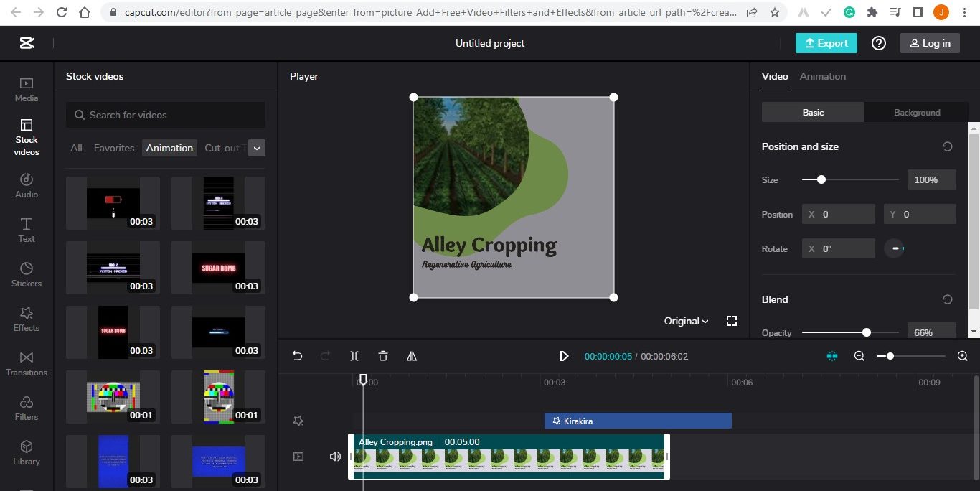Expand more stock video categories with the chevron

pos(256,148)
